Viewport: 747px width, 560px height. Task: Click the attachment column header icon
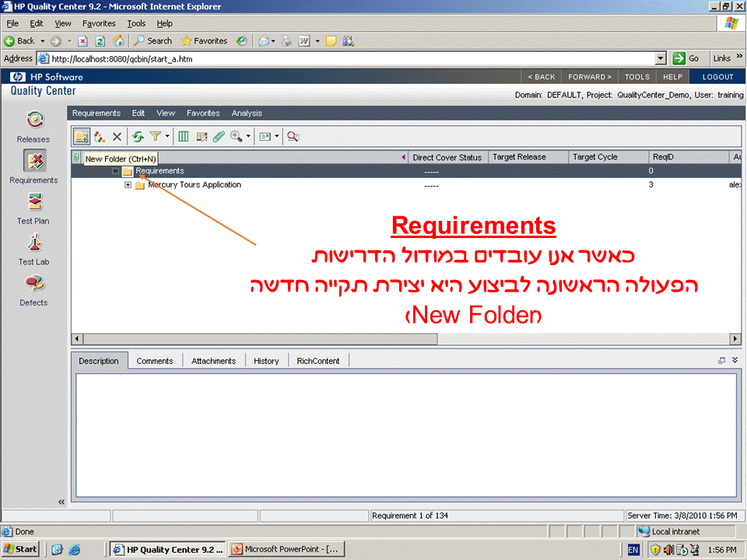pos(76,157)
